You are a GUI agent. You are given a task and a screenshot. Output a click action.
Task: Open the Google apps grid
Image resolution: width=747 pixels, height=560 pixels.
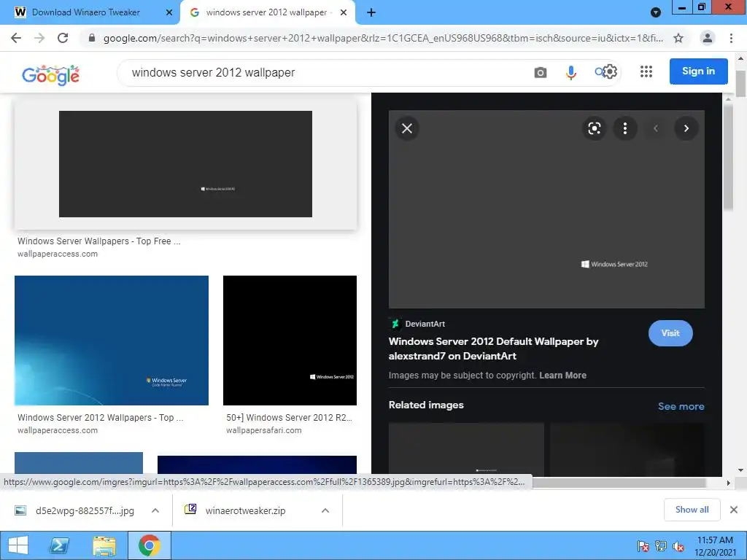point(646,71)
